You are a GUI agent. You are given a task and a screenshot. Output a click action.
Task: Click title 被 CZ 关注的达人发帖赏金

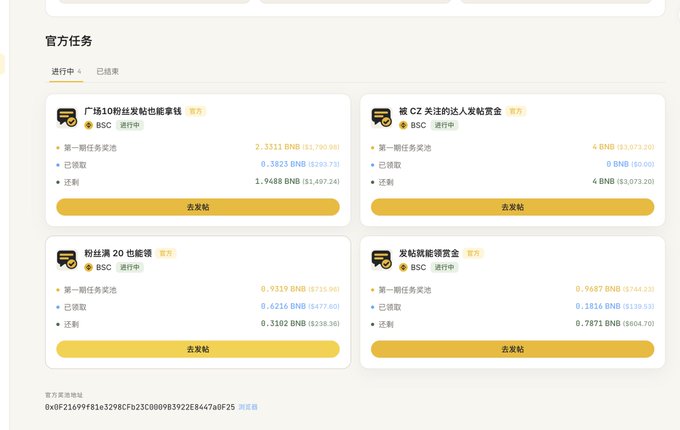pos(450,111)
